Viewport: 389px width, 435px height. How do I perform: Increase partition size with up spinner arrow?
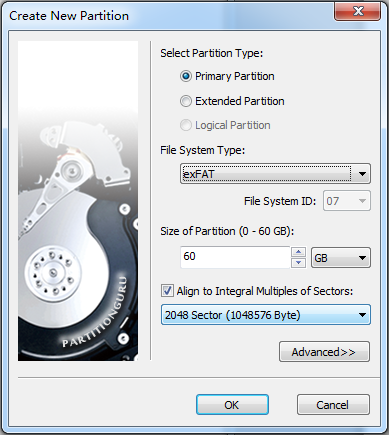pyautogui.click(x=298, y=252)
